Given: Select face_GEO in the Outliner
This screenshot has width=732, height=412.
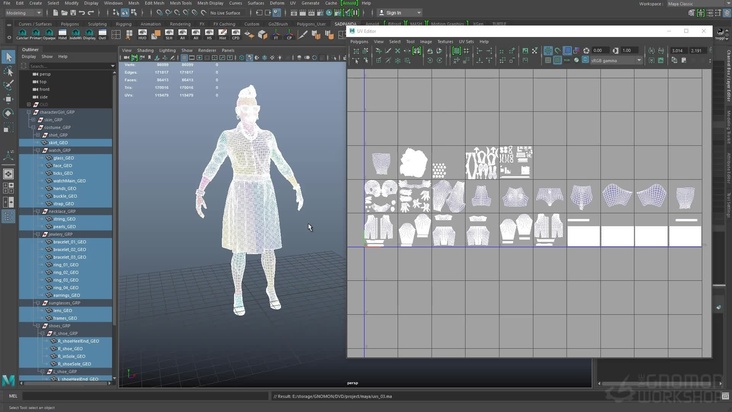Looking at the screenshot, I should tap(62, 165).
